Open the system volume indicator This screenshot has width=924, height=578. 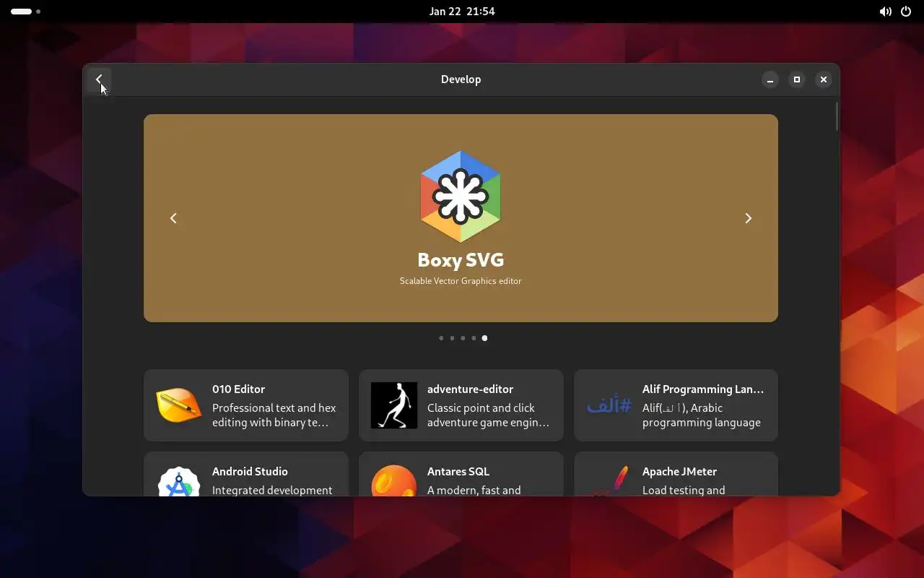point(885,12)
